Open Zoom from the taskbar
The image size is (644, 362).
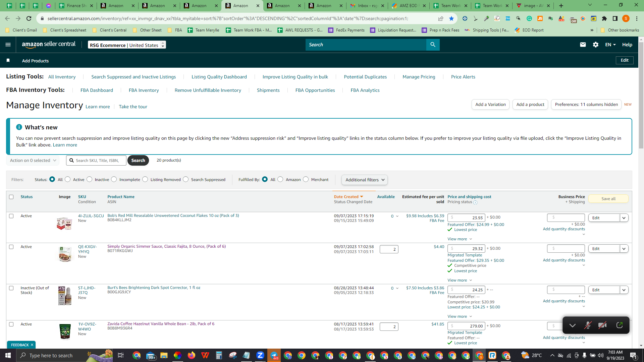[260, 355]
